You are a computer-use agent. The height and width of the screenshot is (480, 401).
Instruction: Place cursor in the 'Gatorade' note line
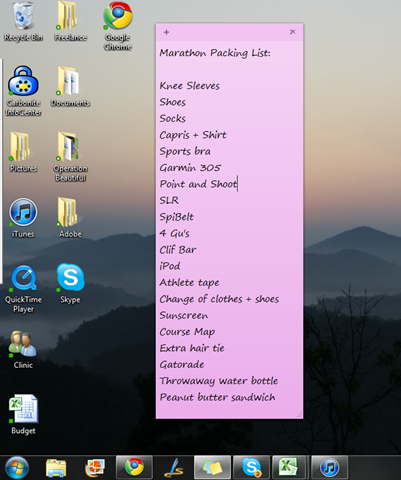click(182, 364)
